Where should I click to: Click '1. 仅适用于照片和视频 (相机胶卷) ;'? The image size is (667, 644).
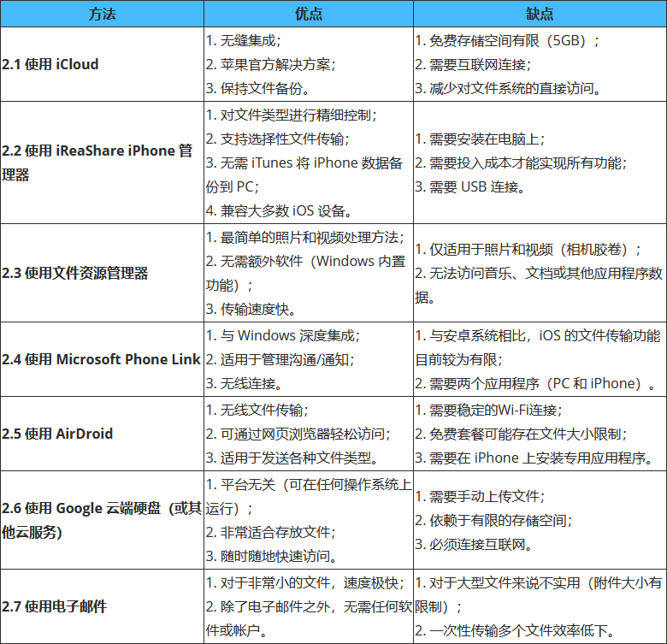(x=528, y=249)
